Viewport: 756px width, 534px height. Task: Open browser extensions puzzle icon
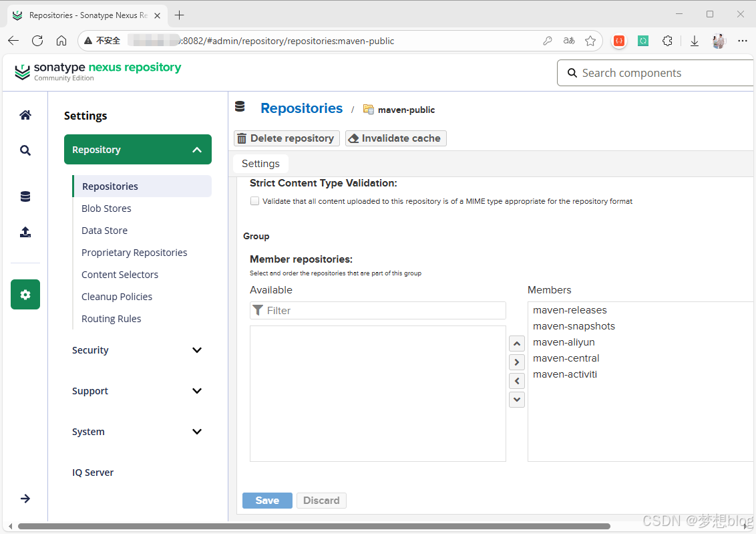667,41
